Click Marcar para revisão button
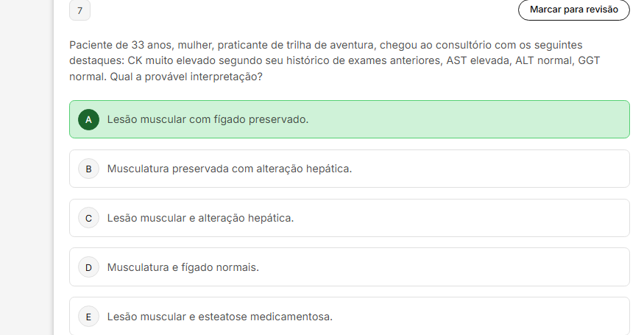This screenshot has width=644, height=335. click(x=574, y=10)
